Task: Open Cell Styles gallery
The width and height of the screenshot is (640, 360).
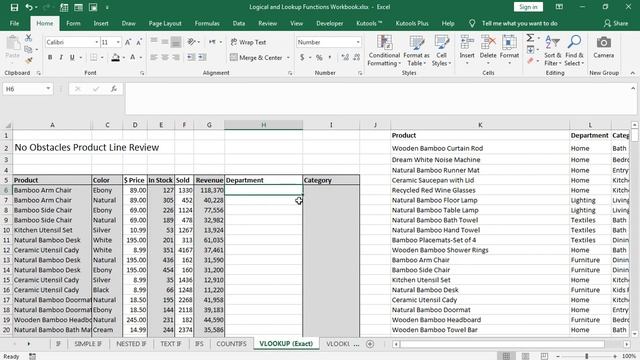Action: 441,51
